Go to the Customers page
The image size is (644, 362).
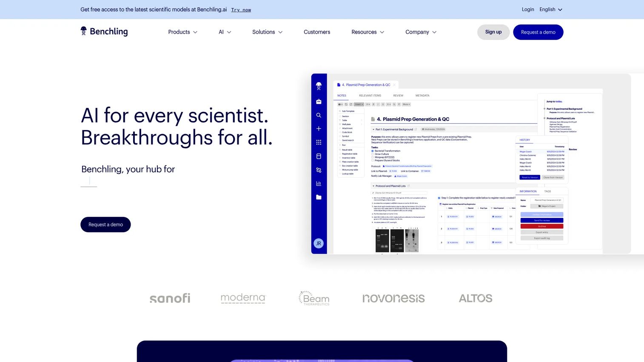pos(317,32)
